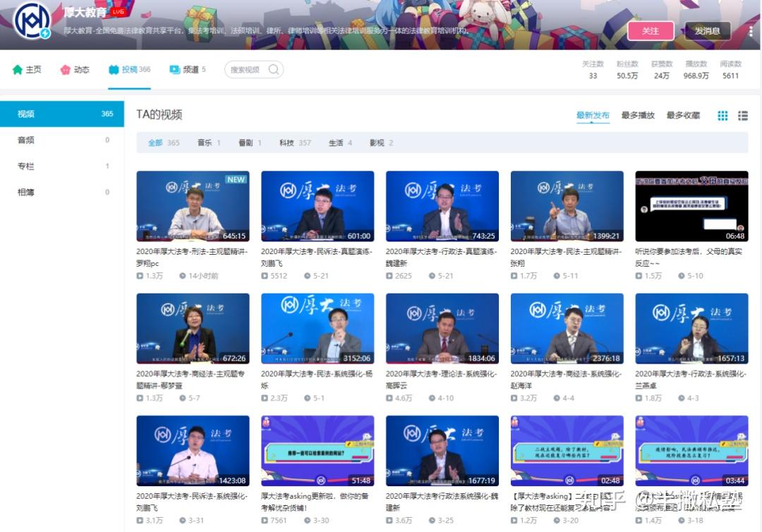
Task: Open the 1677:19 行政法 video thumbnail
Action: pyautogui.click(x=442, y=451)
